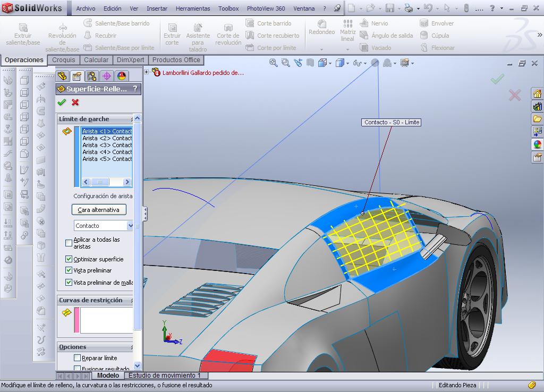Expand the Lamborllini Gallardo flyout tree node
544x392 pixels.
coord(147,72)
